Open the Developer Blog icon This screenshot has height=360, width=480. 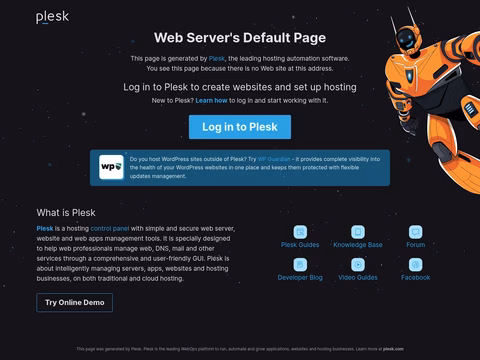[300, 265]
